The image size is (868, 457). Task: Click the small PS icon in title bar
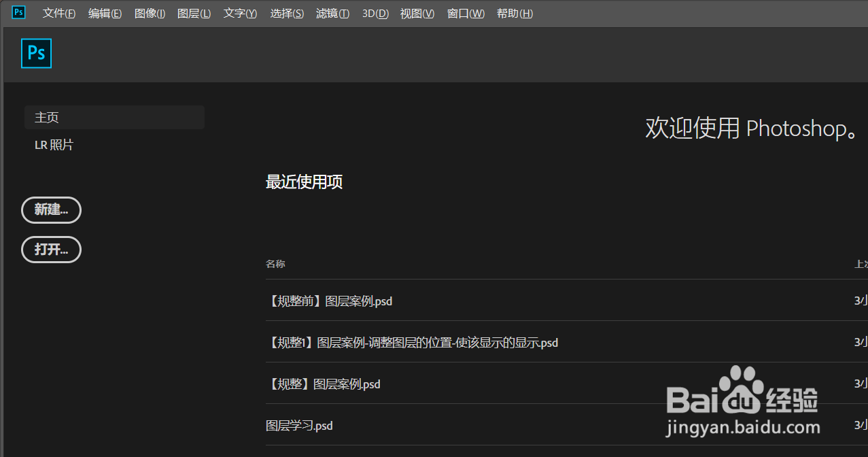18,12
